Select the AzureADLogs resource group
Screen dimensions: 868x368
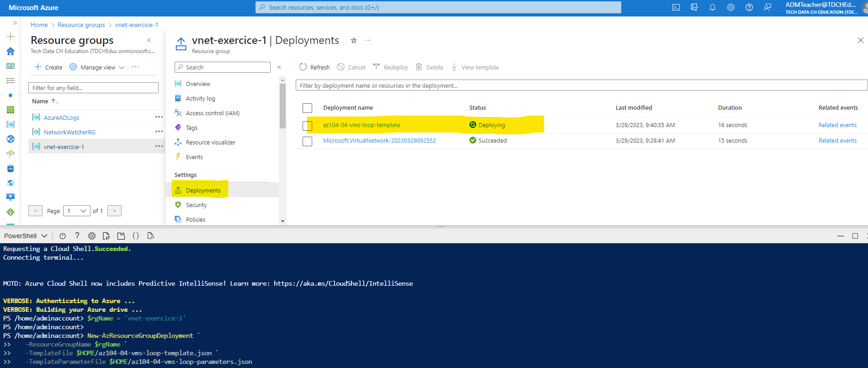click(x=62, y=117)
